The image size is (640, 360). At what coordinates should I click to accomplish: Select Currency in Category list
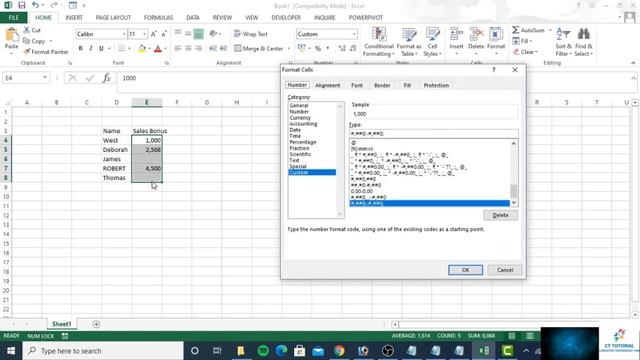click(x=300, y=118)
